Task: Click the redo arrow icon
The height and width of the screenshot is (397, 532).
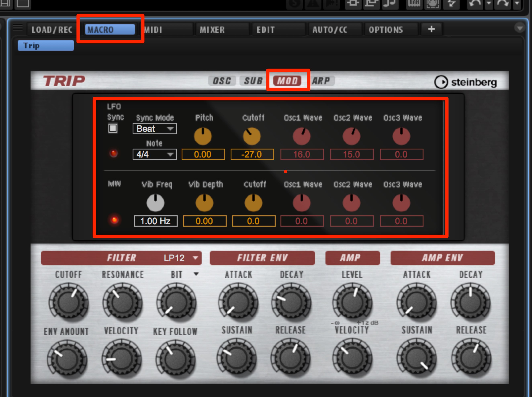Action: [503, 4]
